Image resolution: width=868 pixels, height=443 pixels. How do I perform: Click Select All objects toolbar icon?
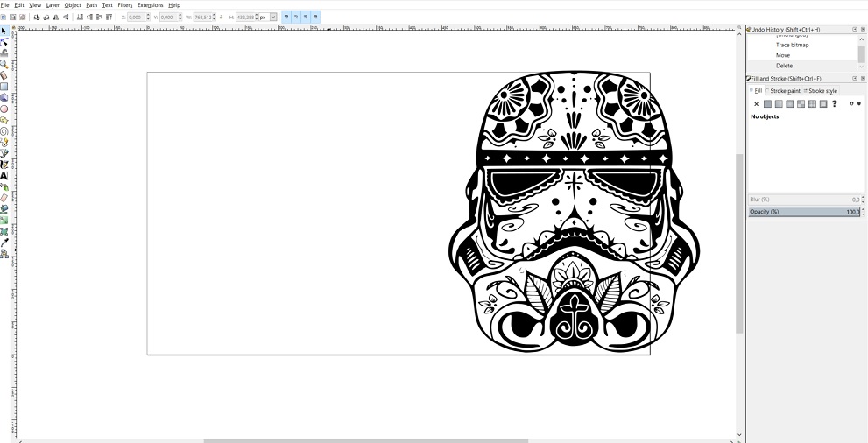(x=4, y=18)
